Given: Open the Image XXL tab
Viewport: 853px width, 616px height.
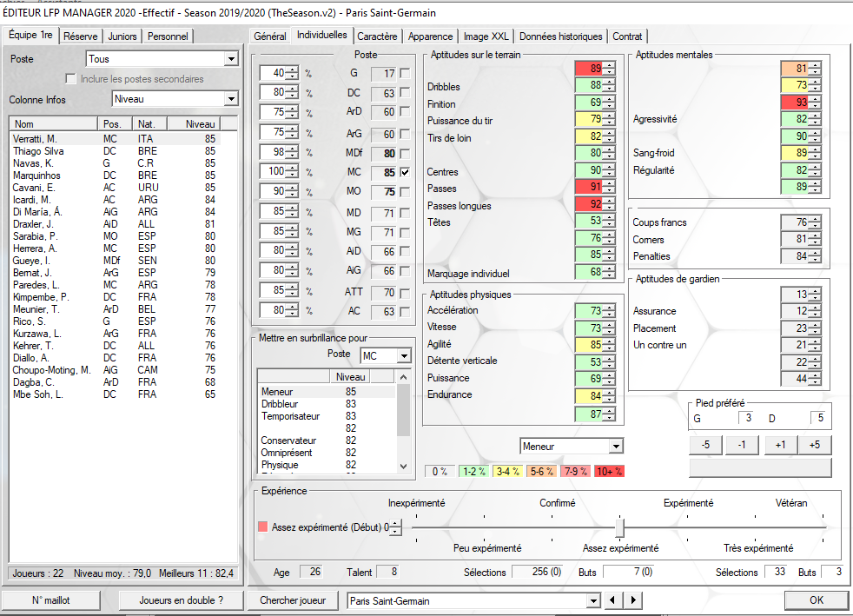Looking at the screenshot, I should pos(486,36).
